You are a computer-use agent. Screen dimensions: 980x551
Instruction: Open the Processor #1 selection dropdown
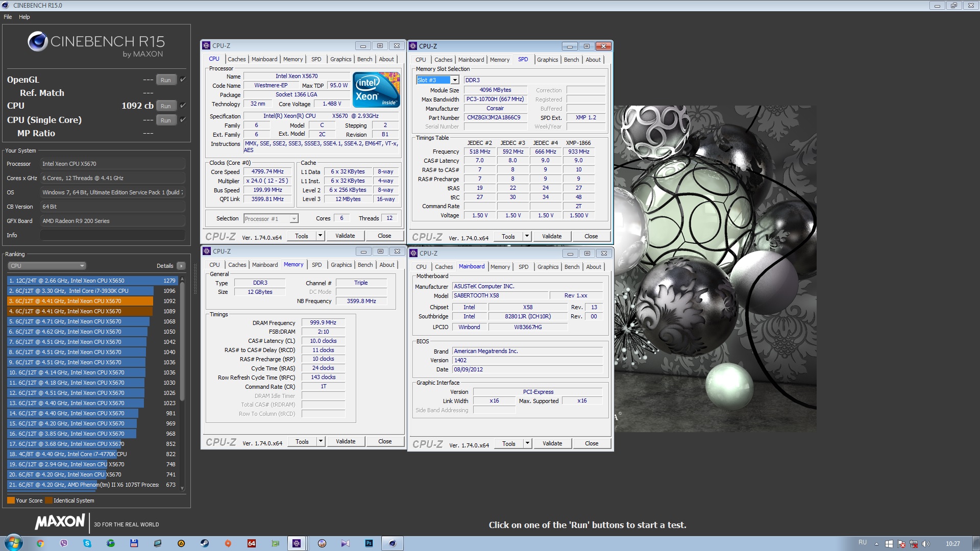[294, 219]
